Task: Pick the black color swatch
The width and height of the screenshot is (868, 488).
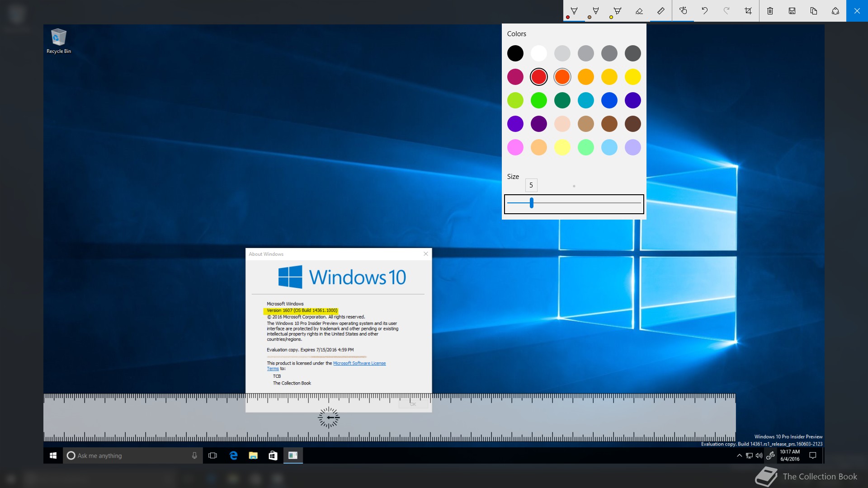Action: tap(515, 53)
